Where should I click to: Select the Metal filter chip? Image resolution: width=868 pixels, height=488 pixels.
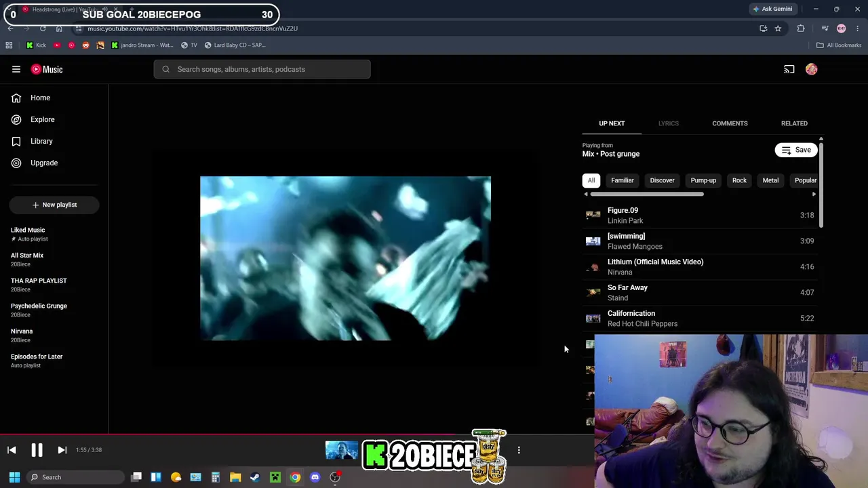pos(770,180)
